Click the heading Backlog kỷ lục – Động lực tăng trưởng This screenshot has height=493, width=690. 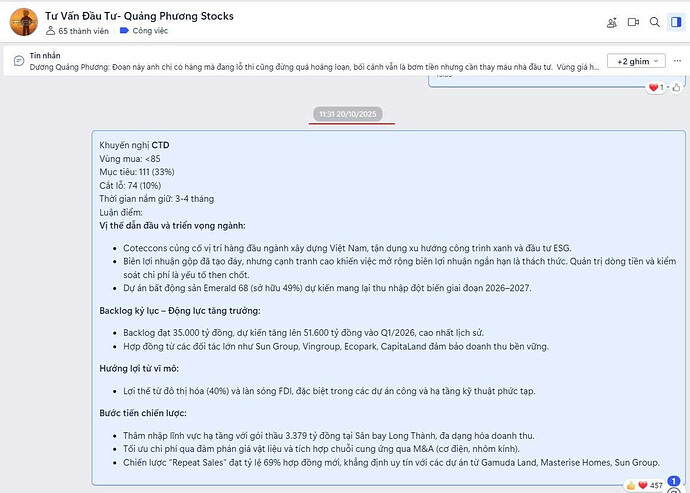click(180, 311)
